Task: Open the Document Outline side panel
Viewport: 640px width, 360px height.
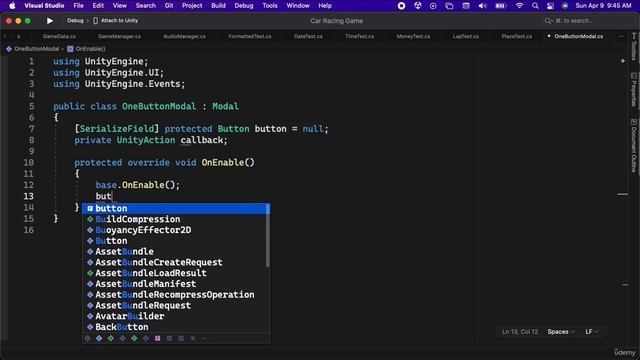Action: 633,146
